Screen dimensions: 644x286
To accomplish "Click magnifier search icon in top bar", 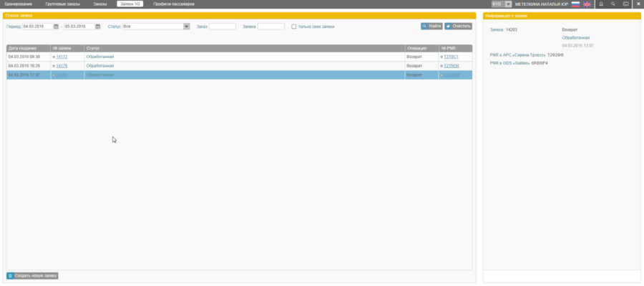I will coord(613,4).
